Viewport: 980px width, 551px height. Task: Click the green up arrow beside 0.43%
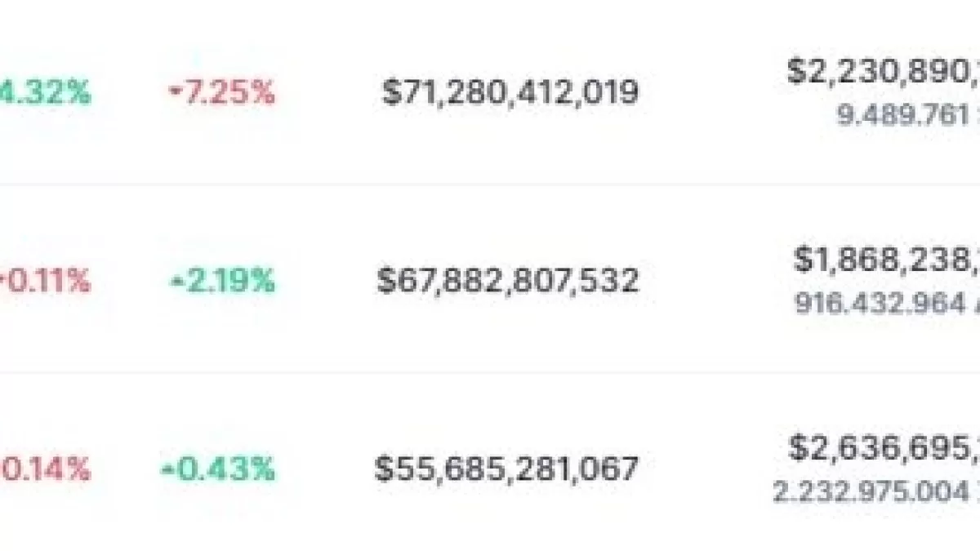(167, 469)
